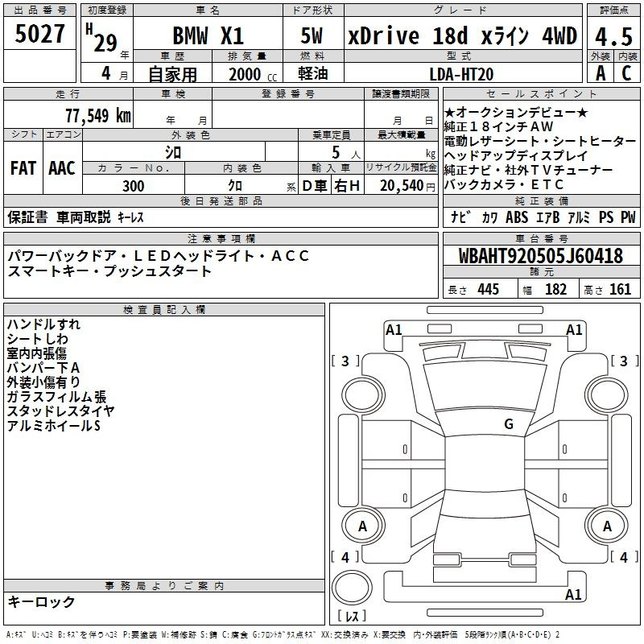
Task: Click ナビ equipment label
Action: click(460, 217)
